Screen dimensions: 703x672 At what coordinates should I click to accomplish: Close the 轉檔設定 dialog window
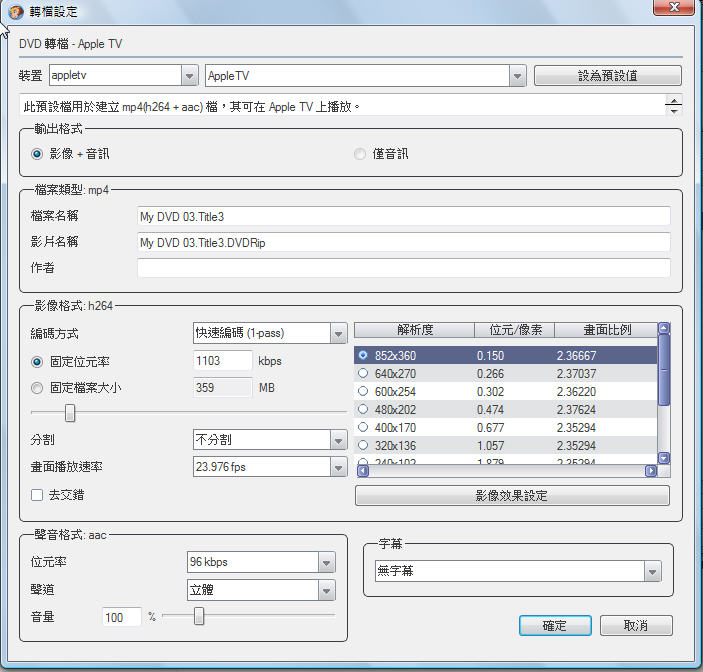[x=675, y=10]
